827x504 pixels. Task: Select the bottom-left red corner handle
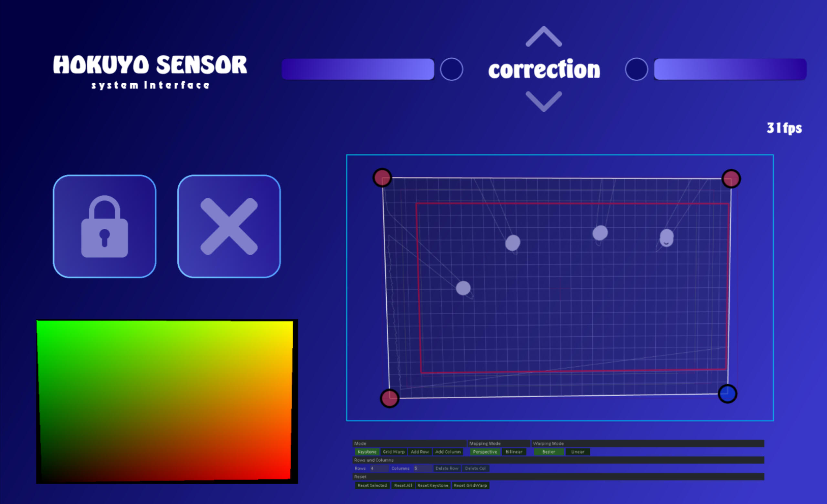389,398
